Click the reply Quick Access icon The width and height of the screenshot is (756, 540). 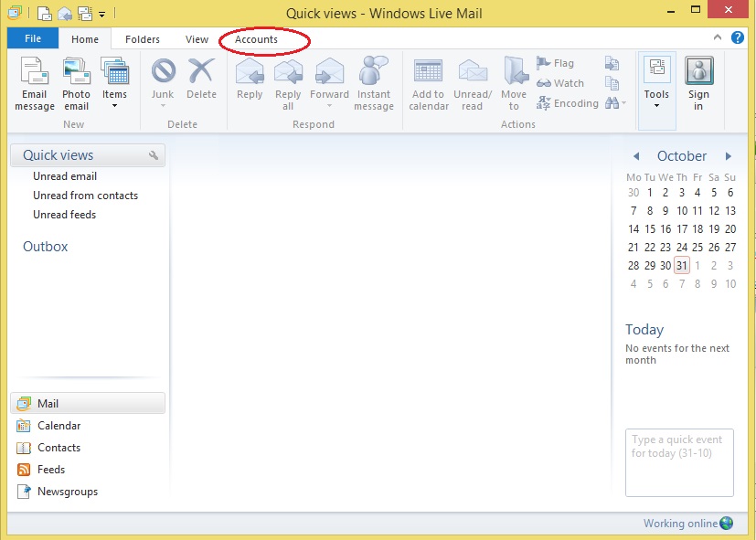(x=65, y=14)
